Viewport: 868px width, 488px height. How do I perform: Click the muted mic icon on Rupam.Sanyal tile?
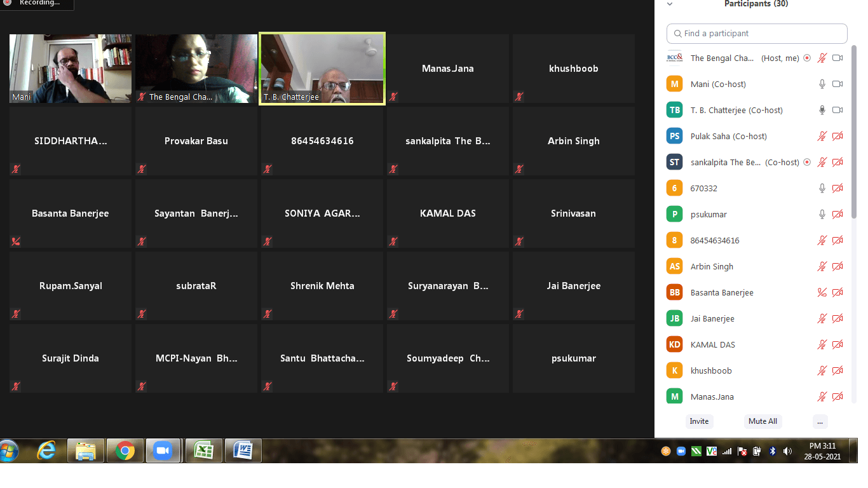pyautogui.click(x=16, y=314)
